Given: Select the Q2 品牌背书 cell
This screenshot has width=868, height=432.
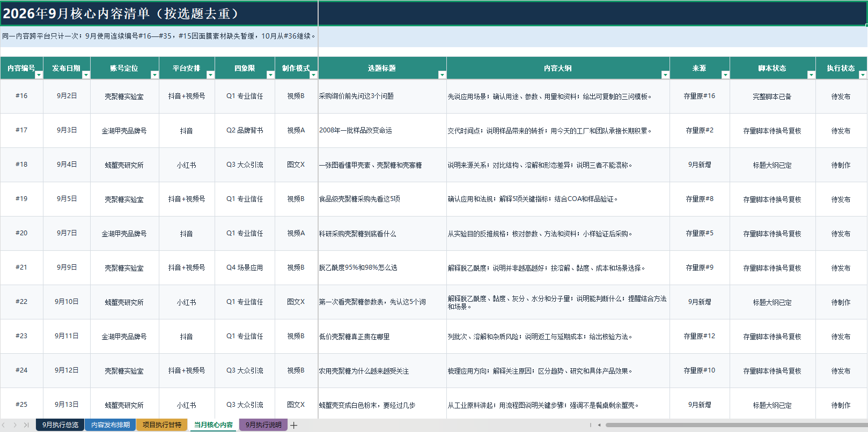Looking at the screenshot, I should click(x=245, y=130).
